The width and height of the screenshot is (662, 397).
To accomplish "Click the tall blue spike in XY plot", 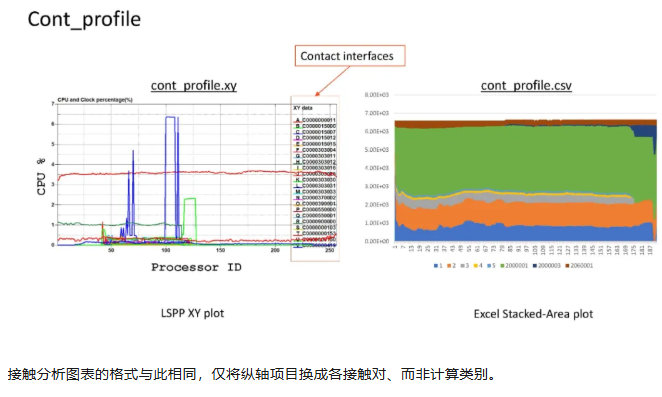I will [170, 177].
